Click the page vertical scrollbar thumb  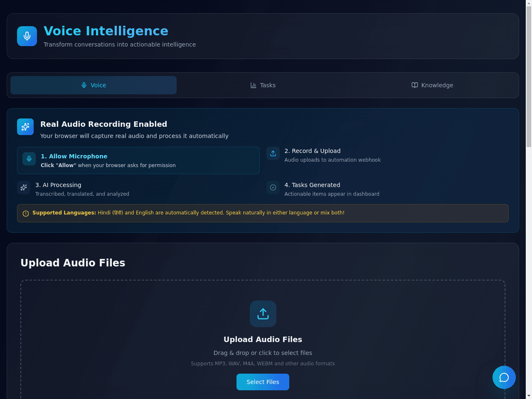click(x=529, y=76)
